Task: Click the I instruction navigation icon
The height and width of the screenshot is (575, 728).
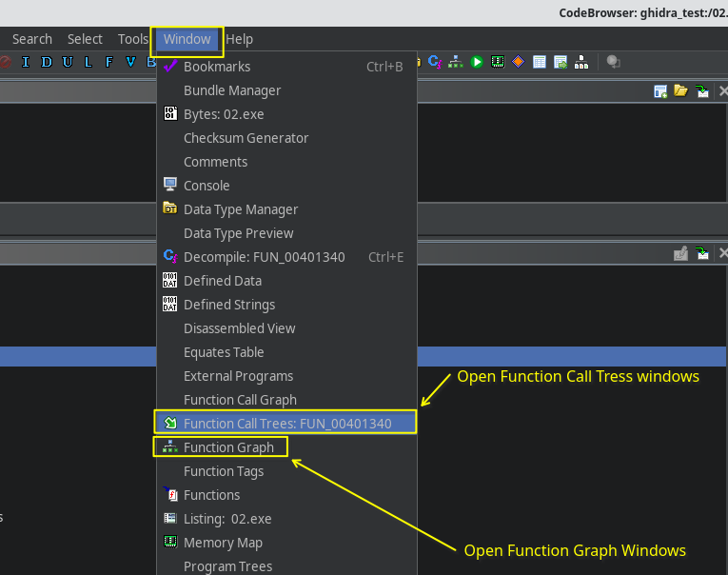Action: coord(26,62)
